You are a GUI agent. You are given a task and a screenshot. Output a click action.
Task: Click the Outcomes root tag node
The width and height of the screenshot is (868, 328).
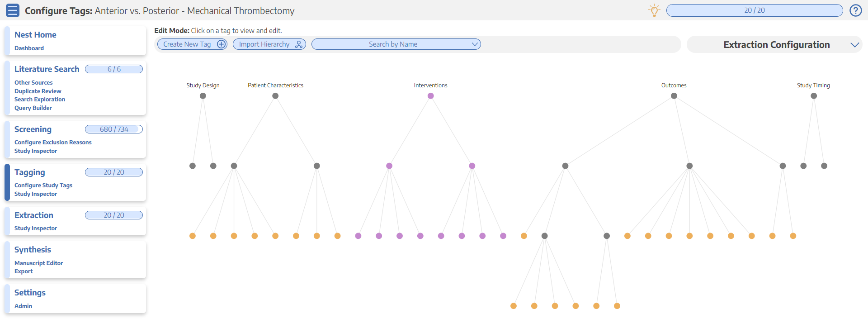(674, 96)
